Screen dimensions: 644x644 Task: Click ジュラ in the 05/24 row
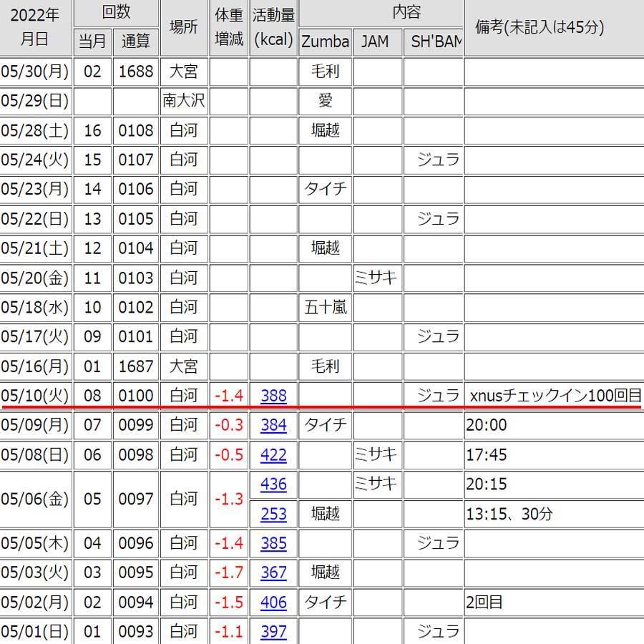pyautogui.click(x=438, y=160)
